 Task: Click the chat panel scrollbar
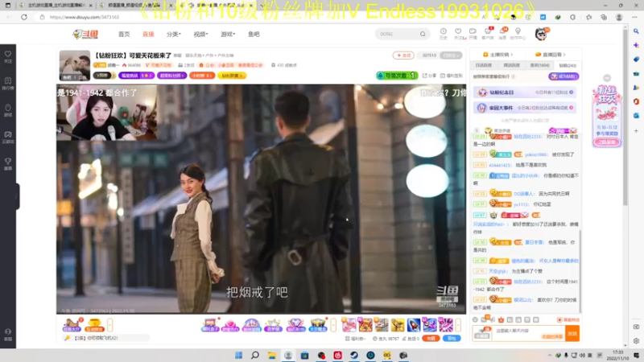pyautogui.click(x=580, y=271)
